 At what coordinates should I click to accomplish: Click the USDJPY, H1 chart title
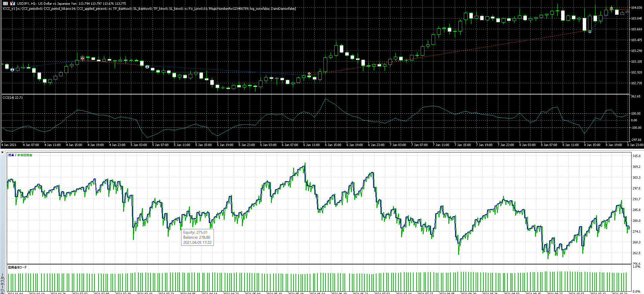(x=71, y=4)
